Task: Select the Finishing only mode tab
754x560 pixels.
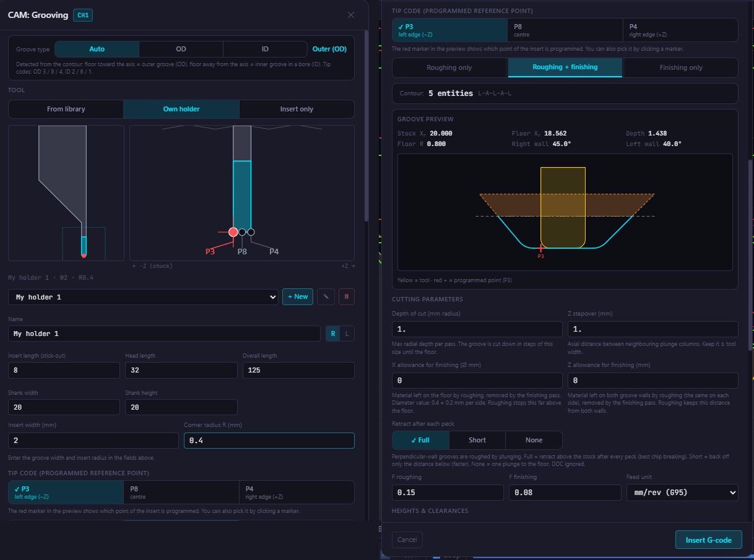Action: click(681, 67)
